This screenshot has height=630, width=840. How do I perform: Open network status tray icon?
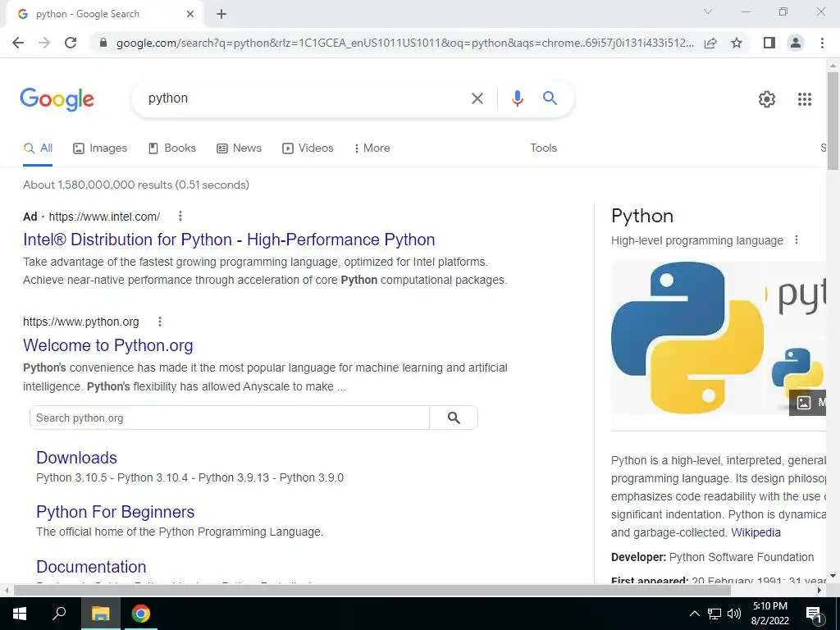(x=714, y=614)
